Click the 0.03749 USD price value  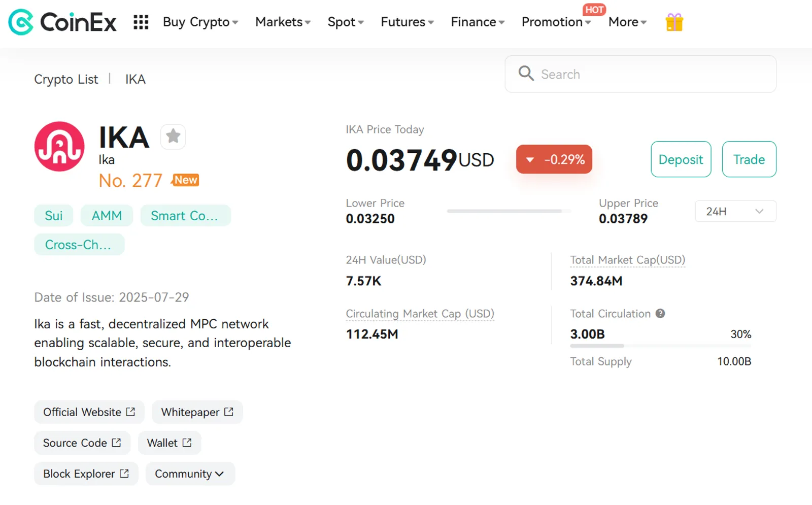click(420, 160)
